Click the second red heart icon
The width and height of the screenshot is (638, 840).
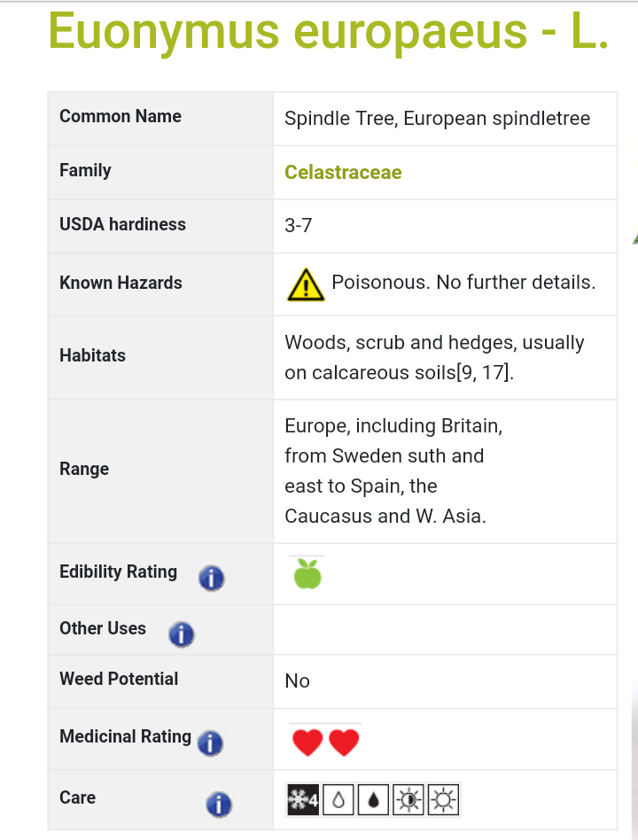coord(344,743)
